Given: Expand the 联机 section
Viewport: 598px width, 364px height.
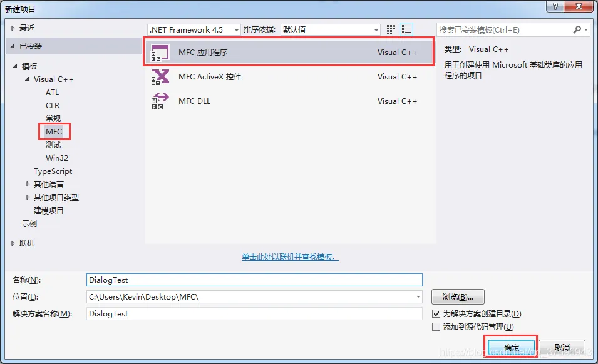Looking at the screenshot, I should click(x=13, y=243).
